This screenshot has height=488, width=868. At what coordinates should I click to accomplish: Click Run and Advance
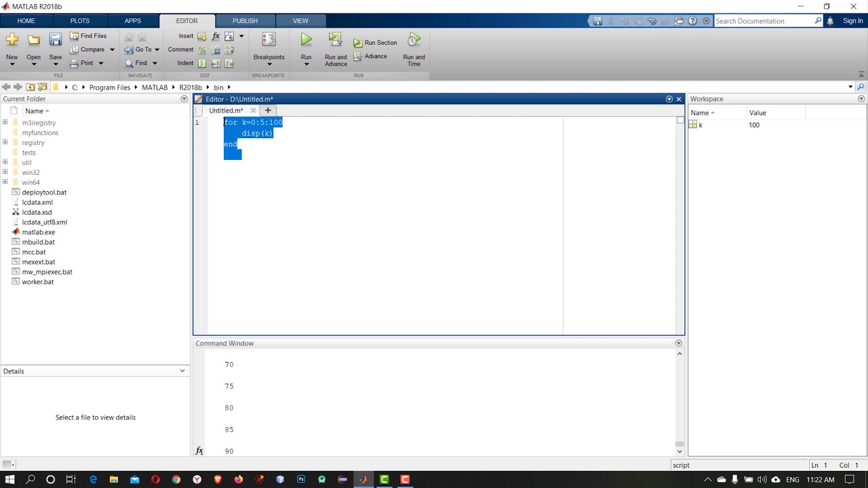[336, 49]
